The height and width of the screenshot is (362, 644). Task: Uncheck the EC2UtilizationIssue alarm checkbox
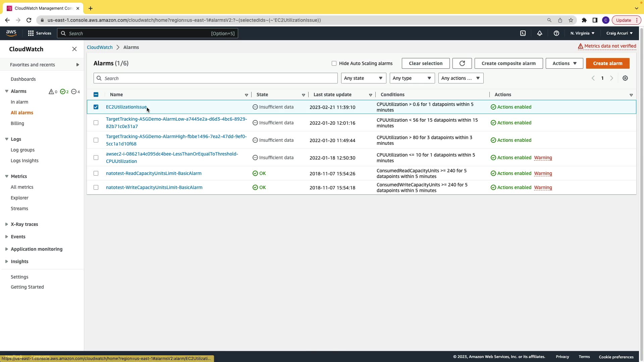coord(96,107)
